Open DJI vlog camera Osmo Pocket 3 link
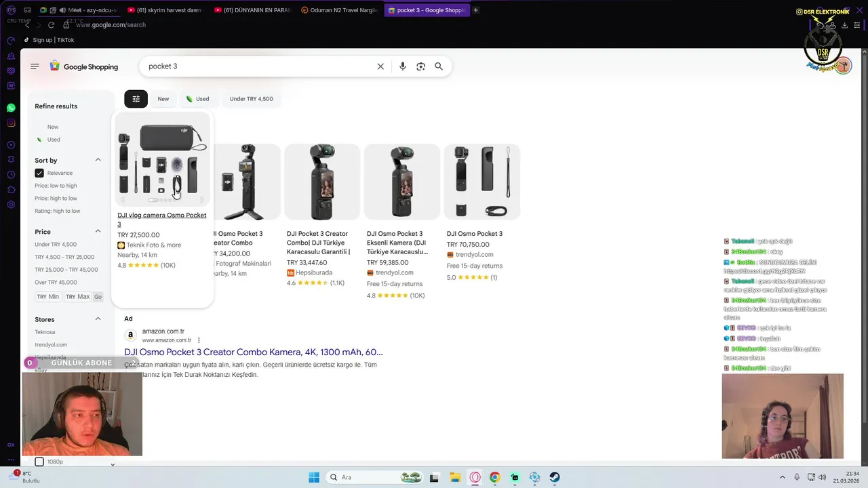The image size is (868, 488). pos(162,220)
